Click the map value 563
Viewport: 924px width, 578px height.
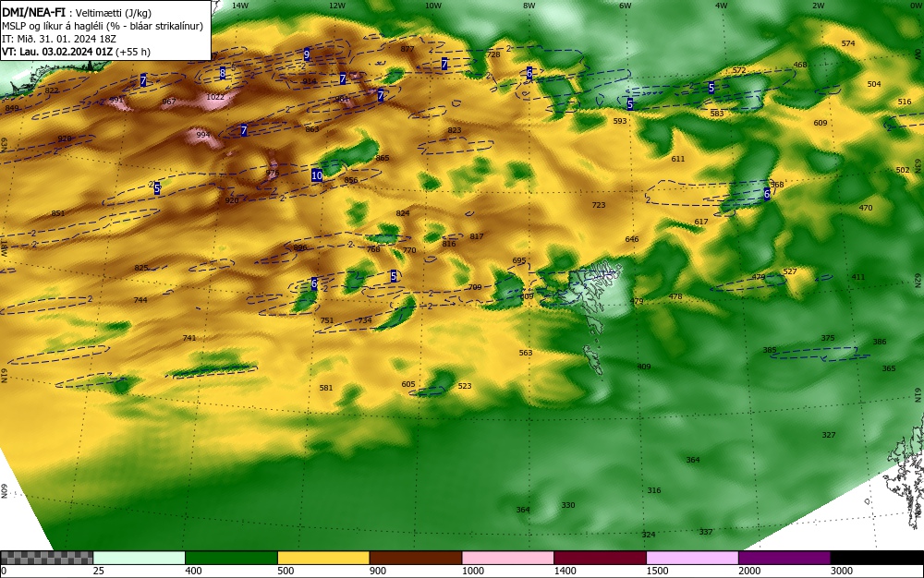pos(526,353)
